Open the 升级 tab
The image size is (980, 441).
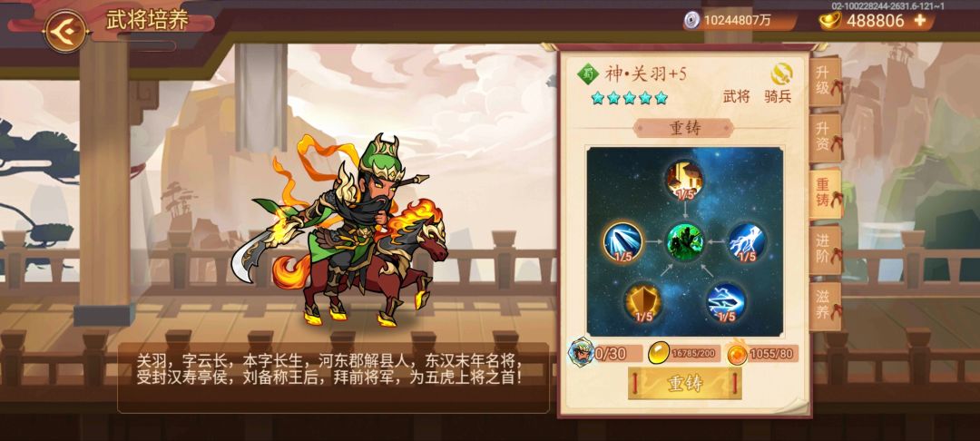(825, 81)
